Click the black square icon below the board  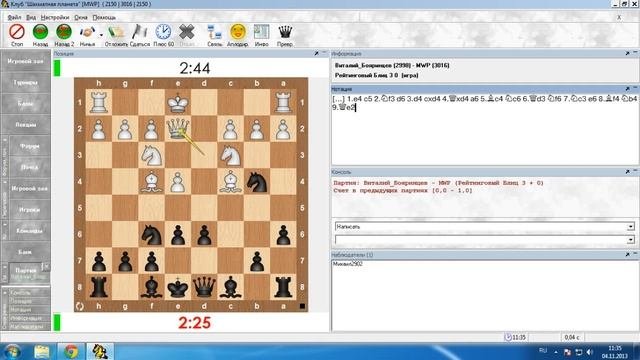[302, 306]
